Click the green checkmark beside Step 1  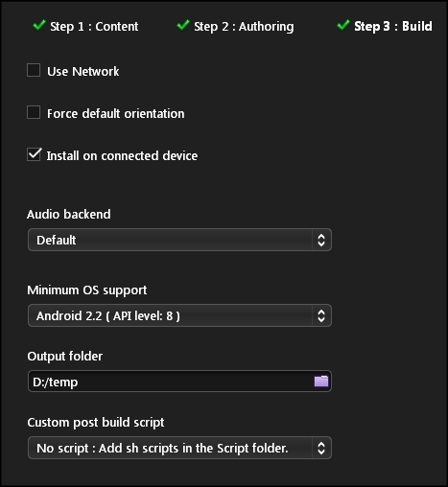pyautogui.click(x=39, y=25)
